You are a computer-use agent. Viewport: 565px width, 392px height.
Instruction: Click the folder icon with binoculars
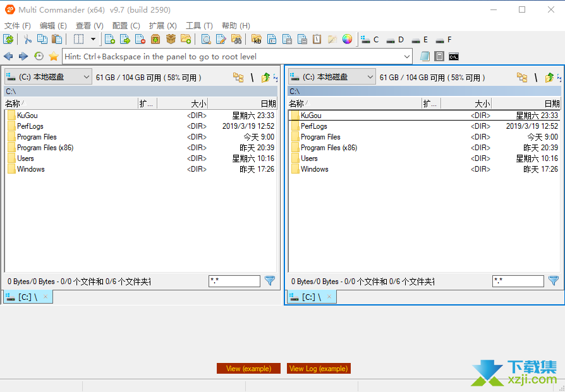[236, 39]
